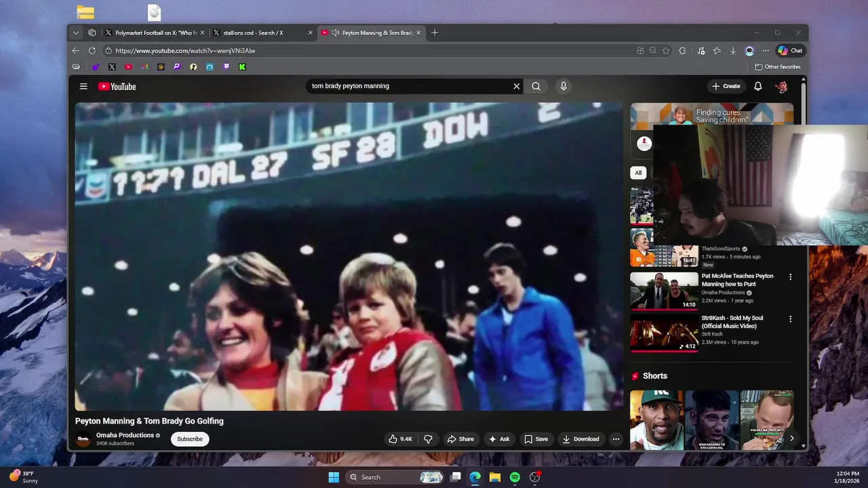Open the Windows Start menu
868x488 pixels.
click(334, 477)
